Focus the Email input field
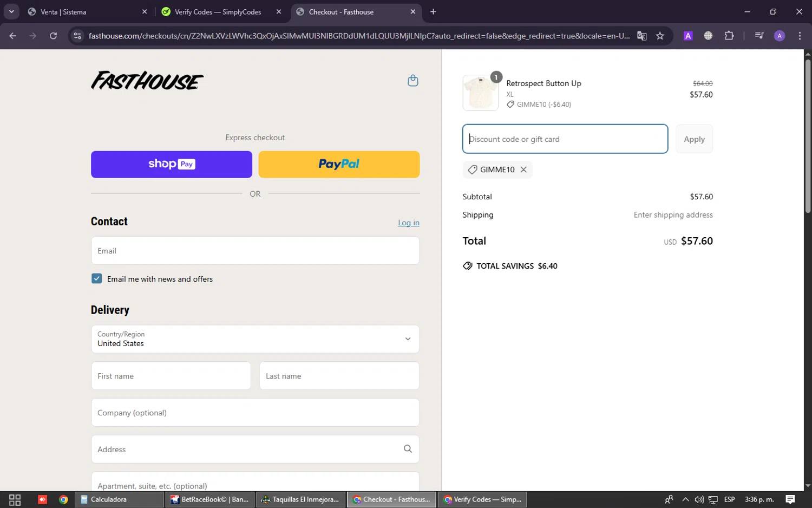This screenshot has height=508, width=812. [255, 251]
